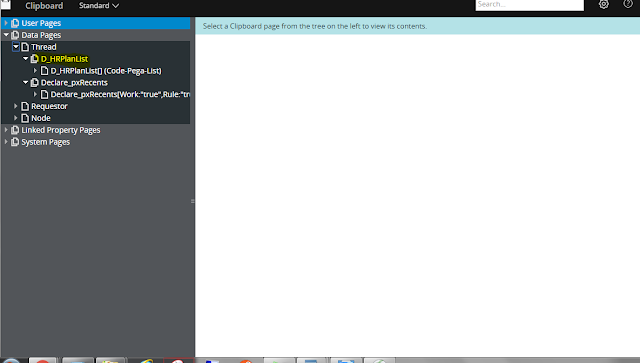The image size is (640, 363).
Task: Expand the Linked Property Pages arrow
Action: [6, 130]
